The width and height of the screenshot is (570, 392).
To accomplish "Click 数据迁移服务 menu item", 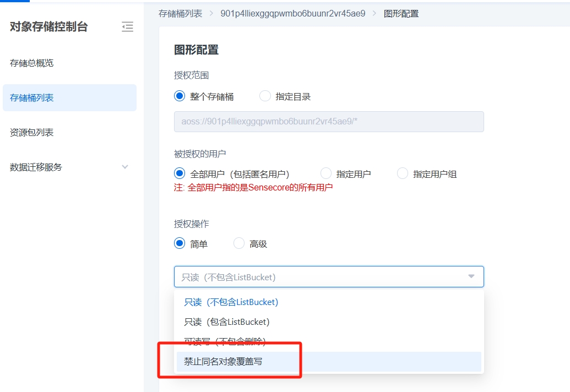I will tap(36, 167).
